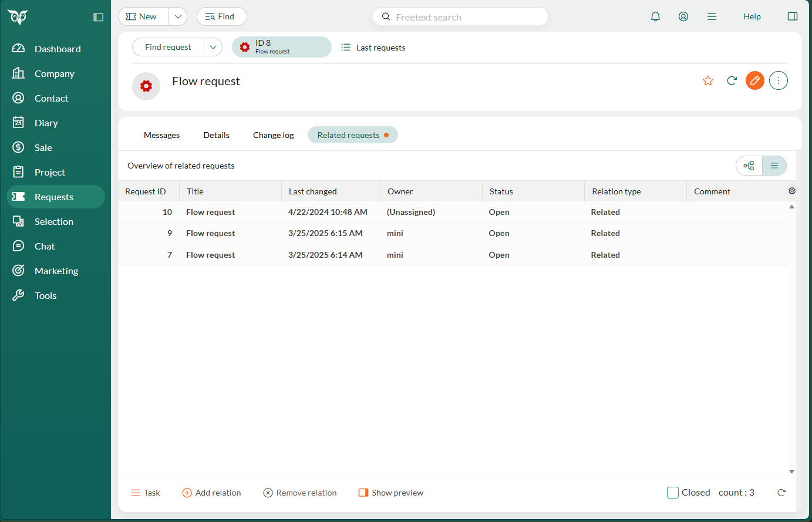Switch to the relation graph view
Screen dimensions: 812x522
[x=749, y=166]
